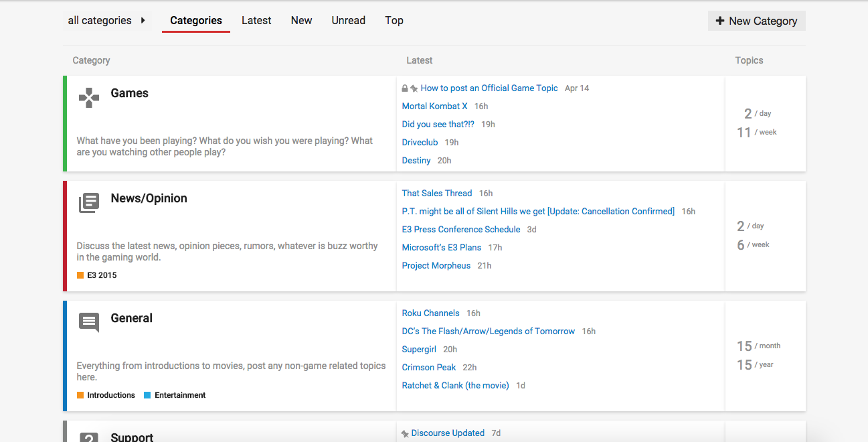Open the Unread tab
The width and height of the screenshot is (868, 442).
pos(348,21)
